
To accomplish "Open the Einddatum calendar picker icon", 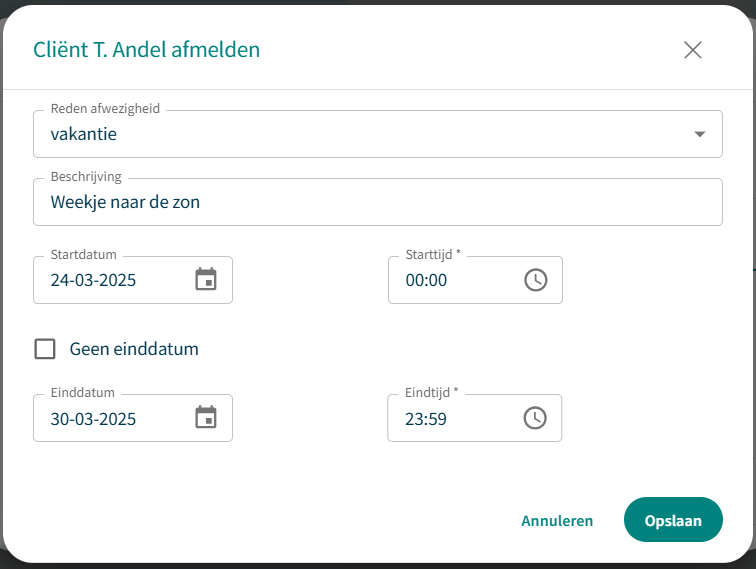I will coord(206,418).
